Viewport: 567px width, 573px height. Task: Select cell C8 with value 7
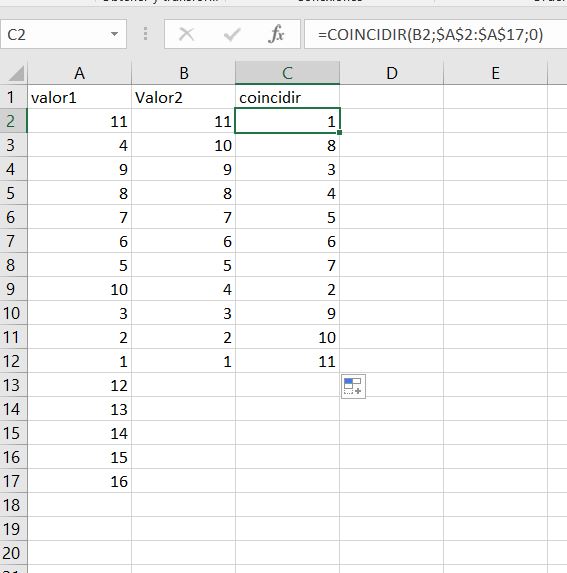[288, 265]
